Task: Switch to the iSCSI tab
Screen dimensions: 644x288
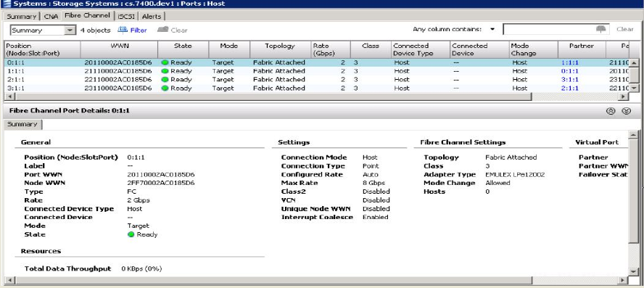Action: [126, 17]
